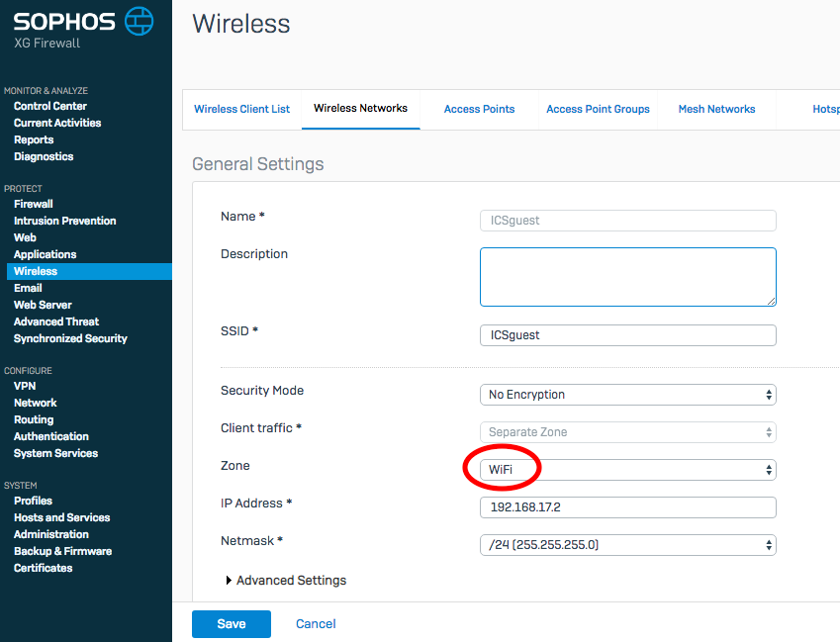Viewport: 840px width, 642px height.
Task: Save the wireless network settings
Action: point(231,623)
